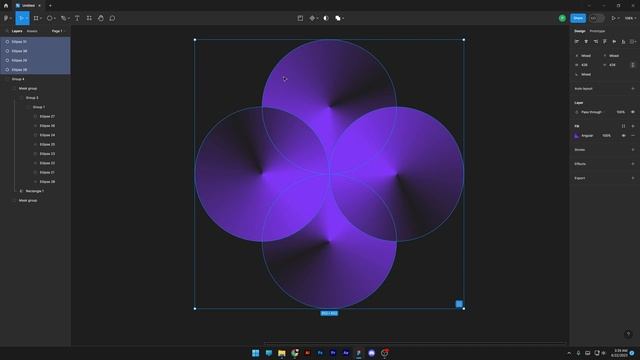The image size is (640, 360).
Task: Add a new fill with the plus
Action: [x=633, y=126]
